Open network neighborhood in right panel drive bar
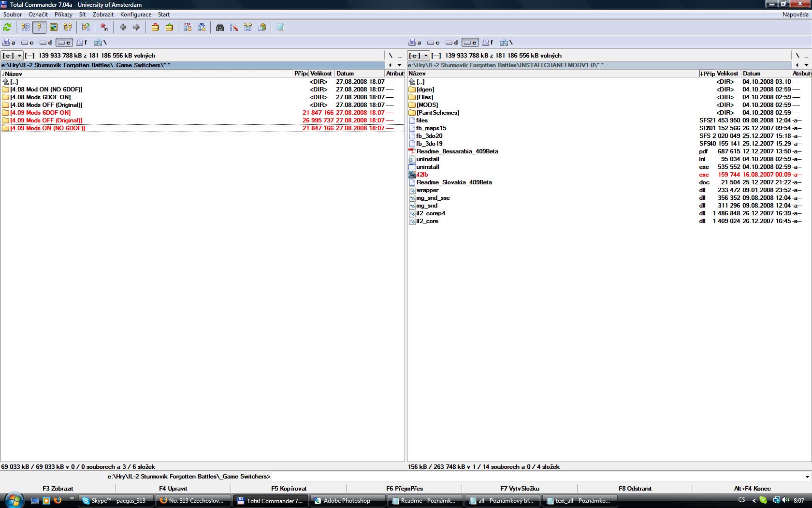 coord(507,43)
